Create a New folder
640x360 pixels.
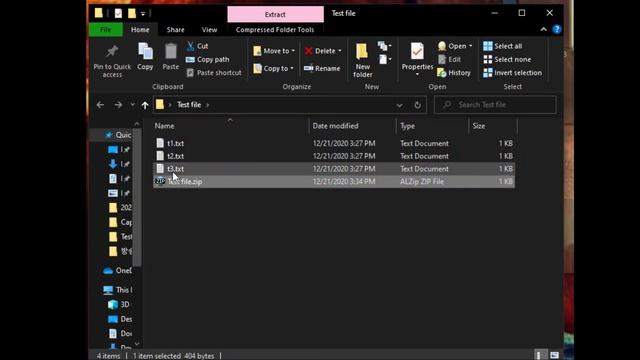tap(362, 60)
